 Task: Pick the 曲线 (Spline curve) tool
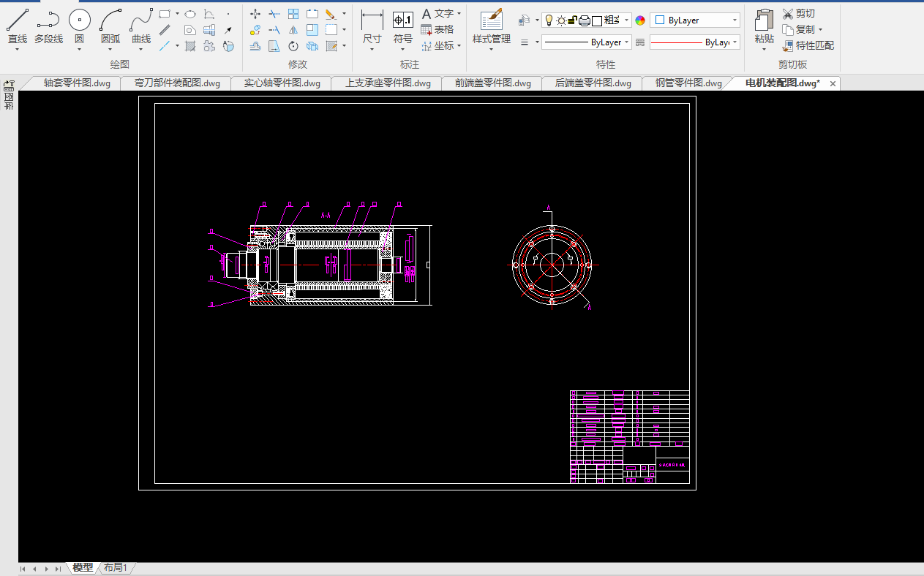pyautogui.click(x=141, y=20)
